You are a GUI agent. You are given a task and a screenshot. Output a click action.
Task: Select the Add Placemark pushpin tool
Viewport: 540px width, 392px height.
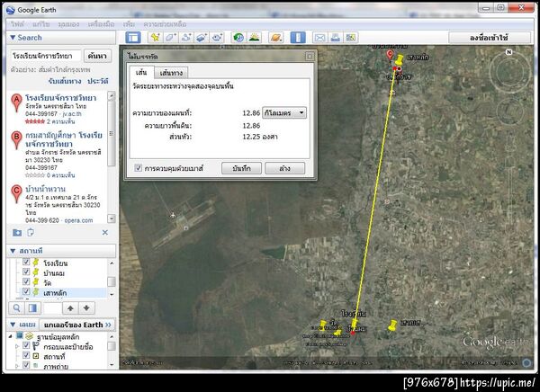[155, 38]
